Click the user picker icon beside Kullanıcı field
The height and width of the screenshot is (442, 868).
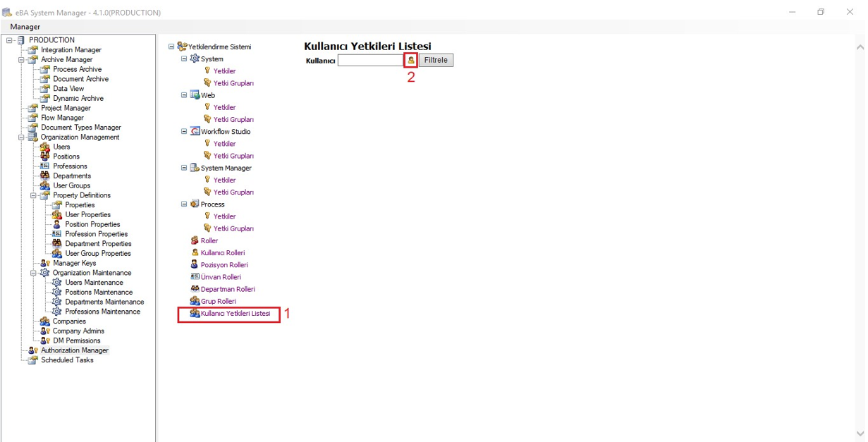[x=411, y=60]
